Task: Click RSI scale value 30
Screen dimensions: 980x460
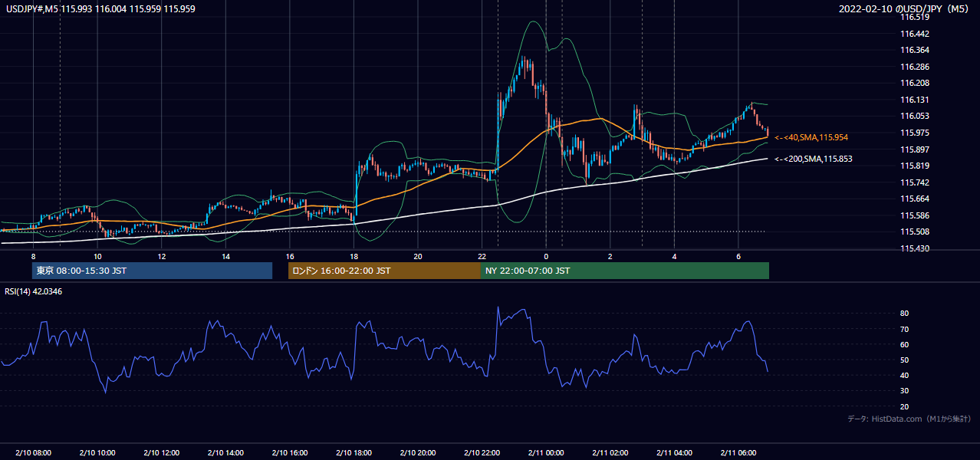Action: (x=905, y=391)
